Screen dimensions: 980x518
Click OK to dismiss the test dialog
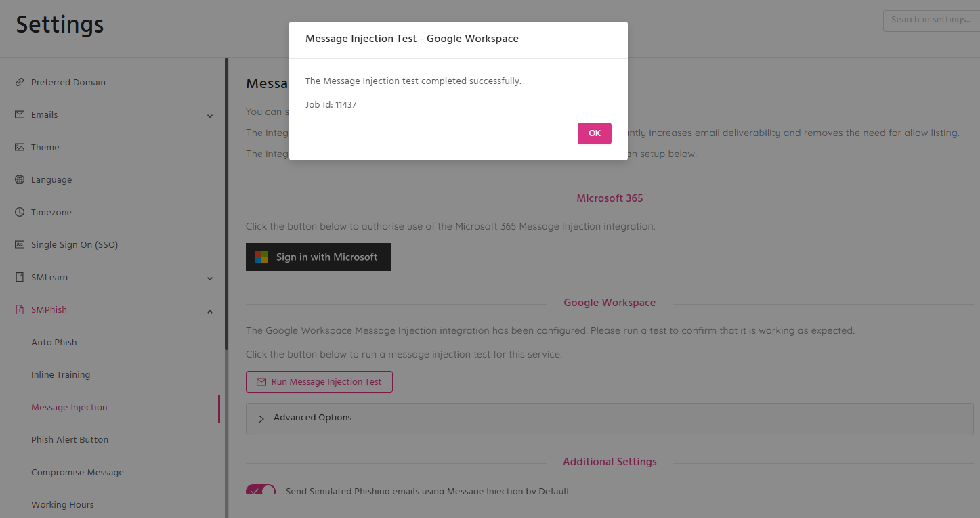595,133
